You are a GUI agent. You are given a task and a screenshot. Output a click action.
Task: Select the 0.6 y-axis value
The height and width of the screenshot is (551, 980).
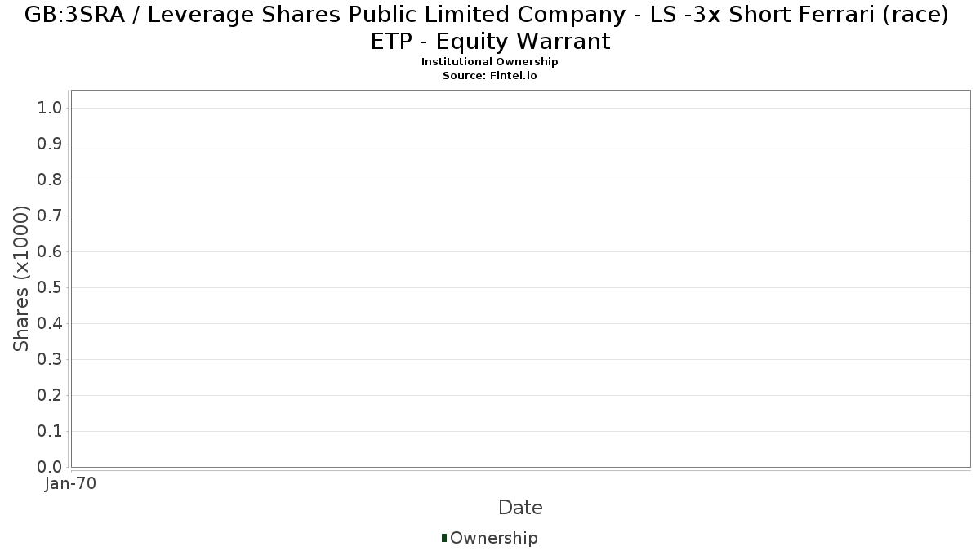point(51,252)
